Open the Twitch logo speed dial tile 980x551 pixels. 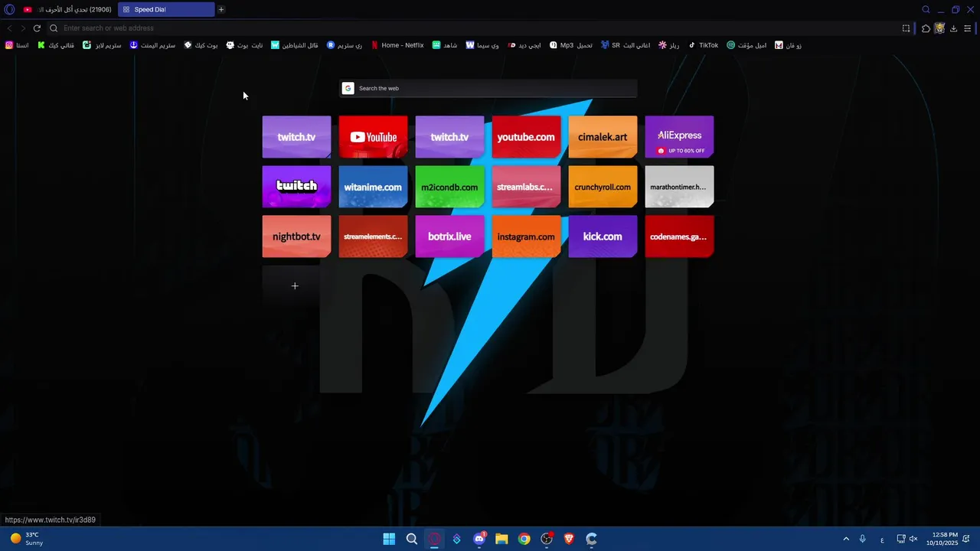point(296,187)
